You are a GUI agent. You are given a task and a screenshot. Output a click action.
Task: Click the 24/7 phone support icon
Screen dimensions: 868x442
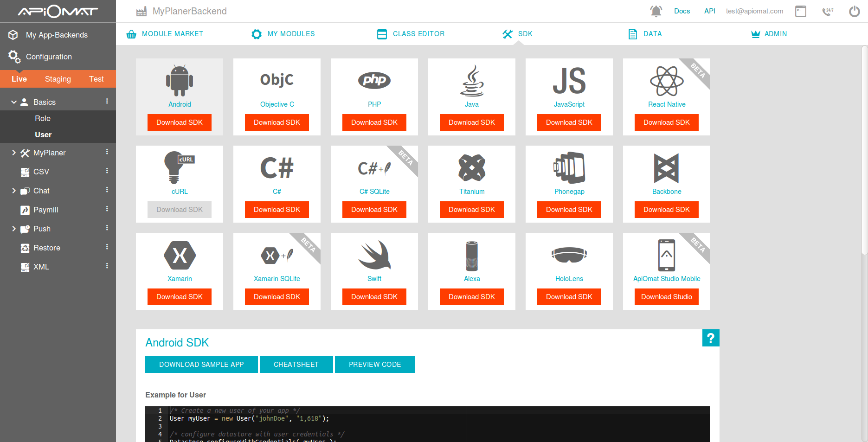[x=828, y=11]
